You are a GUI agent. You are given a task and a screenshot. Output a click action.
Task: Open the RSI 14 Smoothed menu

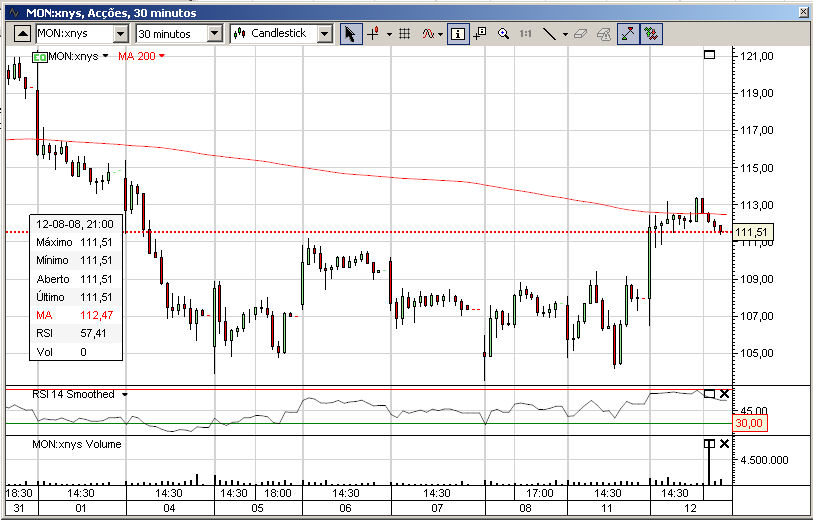(124, 395)
